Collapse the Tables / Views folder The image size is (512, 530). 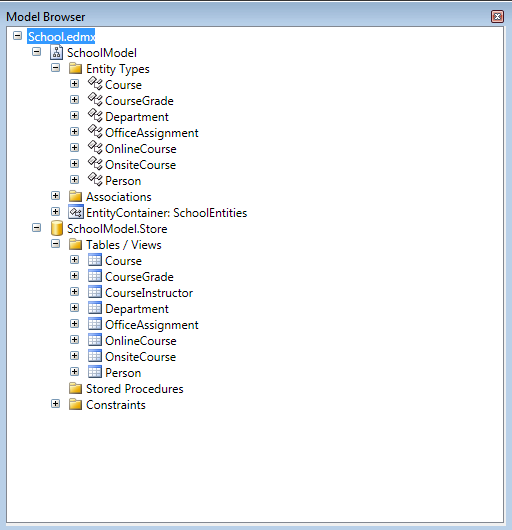click(x=55, y=244)
